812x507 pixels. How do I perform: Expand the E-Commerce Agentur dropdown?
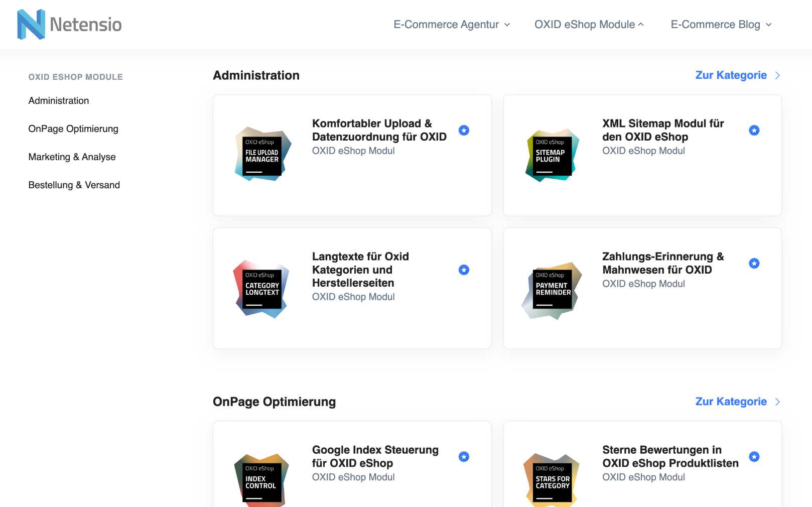(452, 25)
